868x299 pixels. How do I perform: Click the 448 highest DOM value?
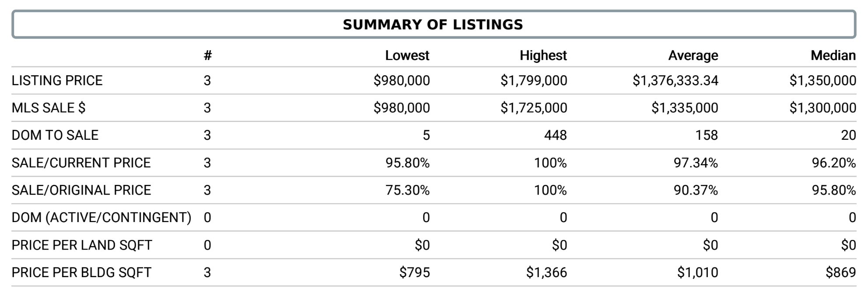(555, 135)
